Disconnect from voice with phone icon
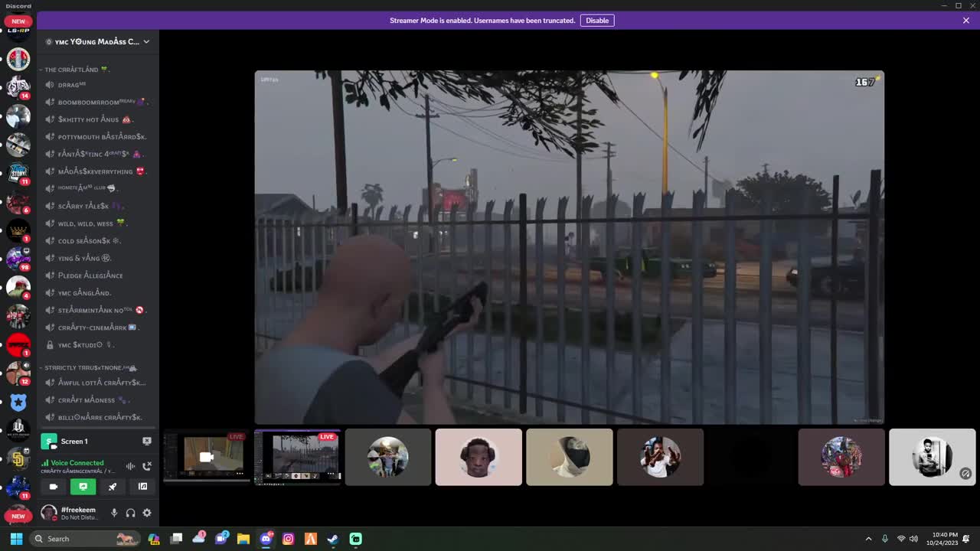 (147, 465)
